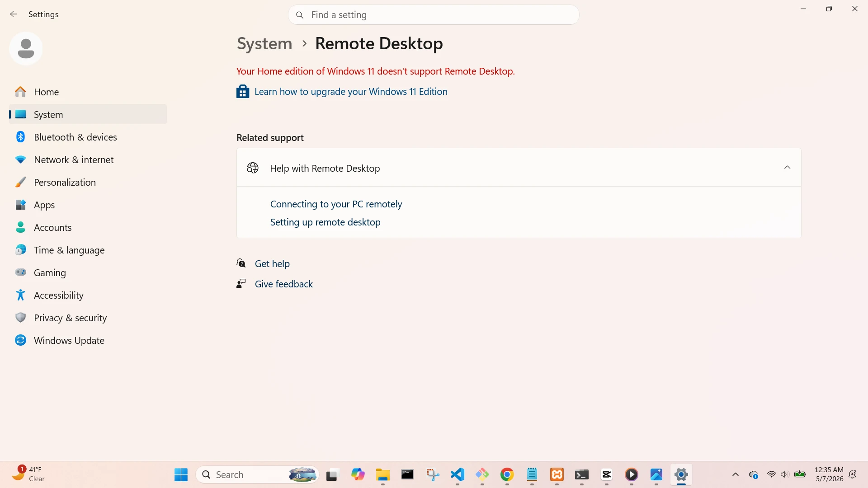Screen dimensions: 868x488
Task: Open the media player icon in the taskbar
Action: 631,474
